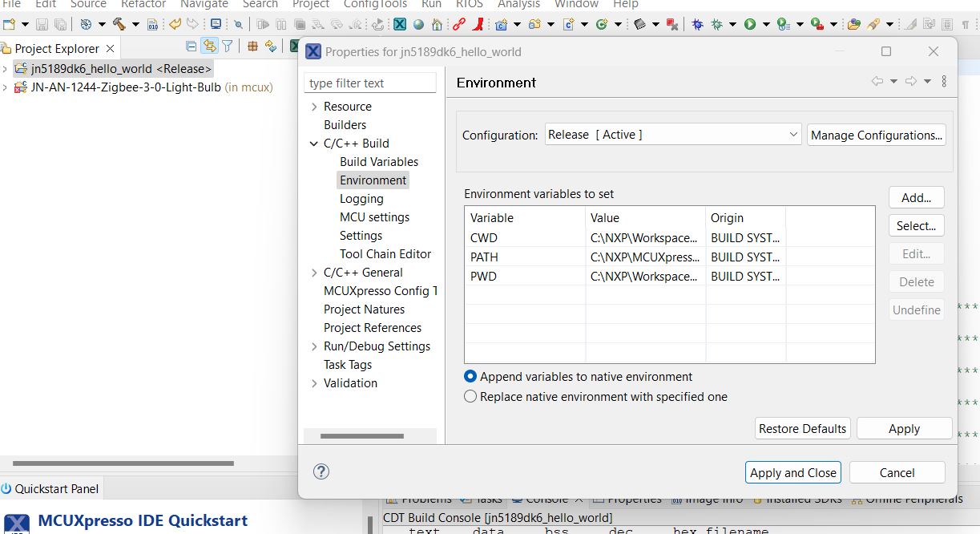Select MCU settings in the properties tree
Viewport: 980px width, 534px height.
click(374, 217)
